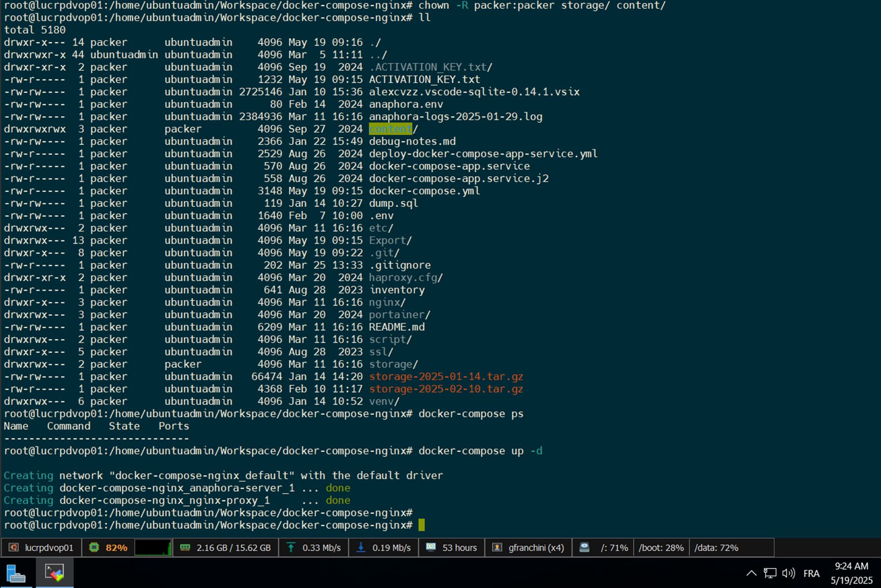Click the anaphora.env file name
This screenshot has width=881, height=588.
[406, 104]
